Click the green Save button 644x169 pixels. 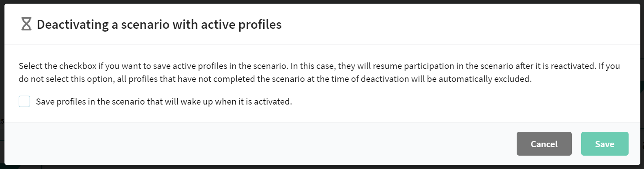pyautogui.click(x=605, y=144)
